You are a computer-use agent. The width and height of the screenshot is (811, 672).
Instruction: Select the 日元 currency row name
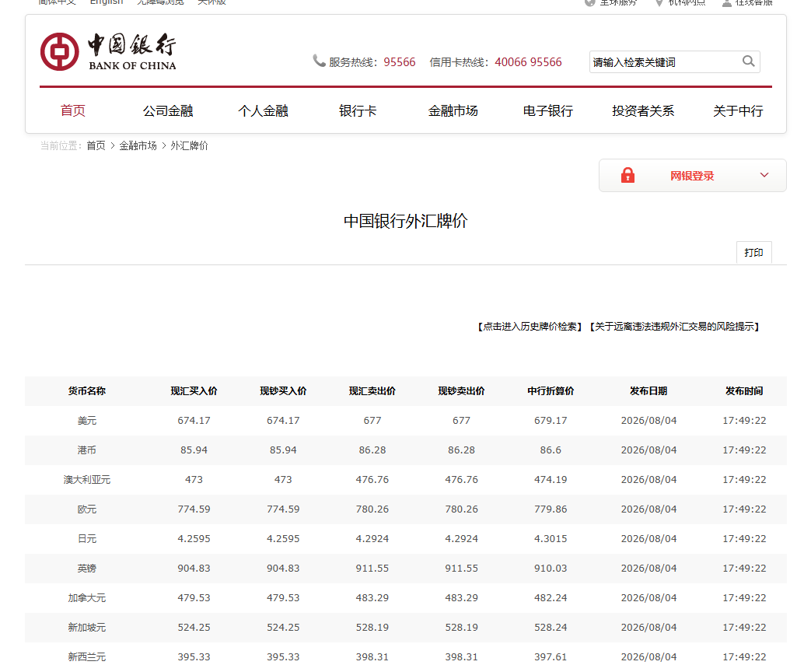[87, 538]
